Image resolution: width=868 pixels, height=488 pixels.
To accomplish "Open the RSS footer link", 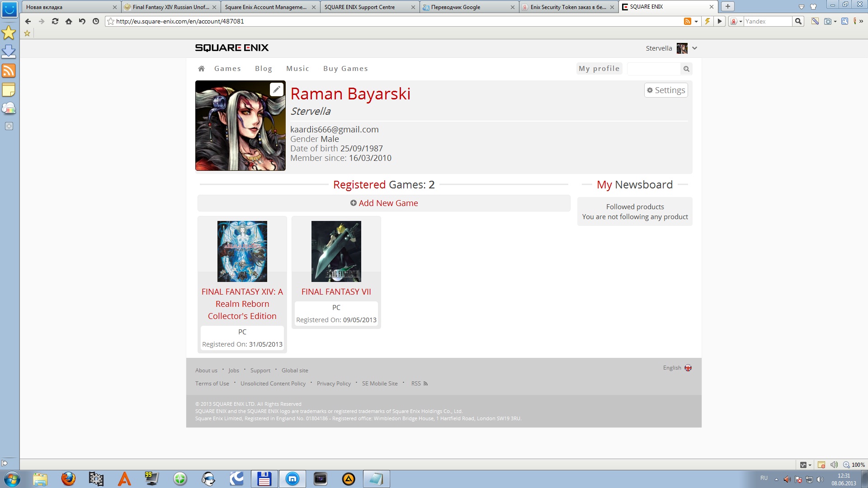I will 419,384.
